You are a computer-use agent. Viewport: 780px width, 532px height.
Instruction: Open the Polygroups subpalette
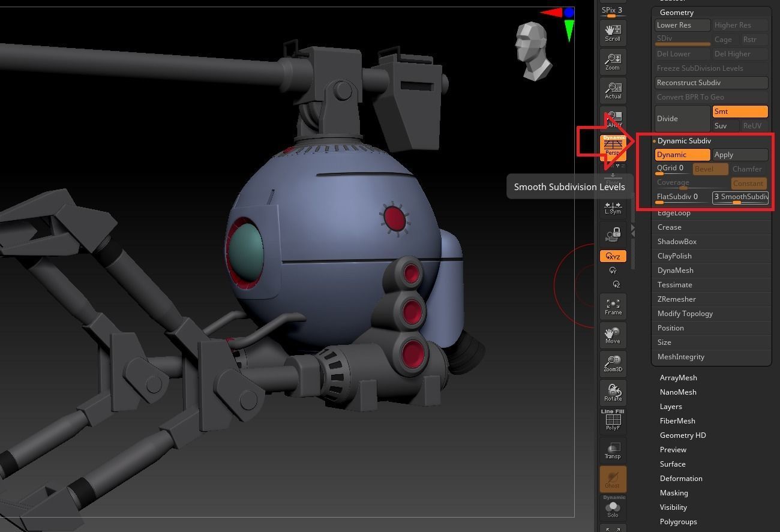(x=678, y=522)
